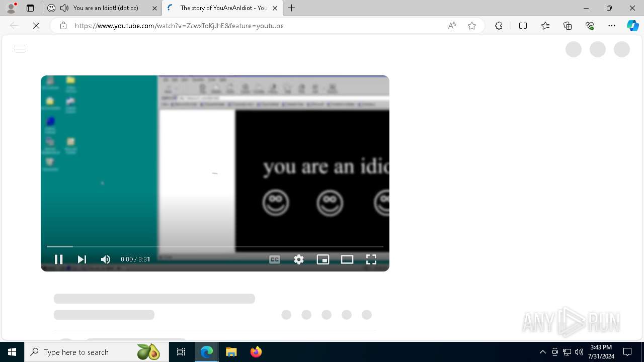Mute the video player volume

[x=105, y=259]
